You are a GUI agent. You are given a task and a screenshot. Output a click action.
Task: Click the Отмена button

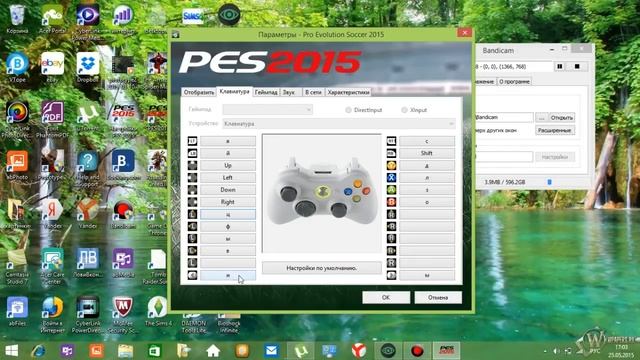(438, 297)
